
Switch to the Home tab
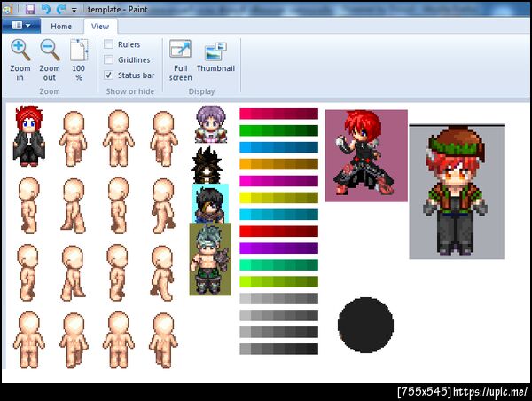(x=61, y=26)
